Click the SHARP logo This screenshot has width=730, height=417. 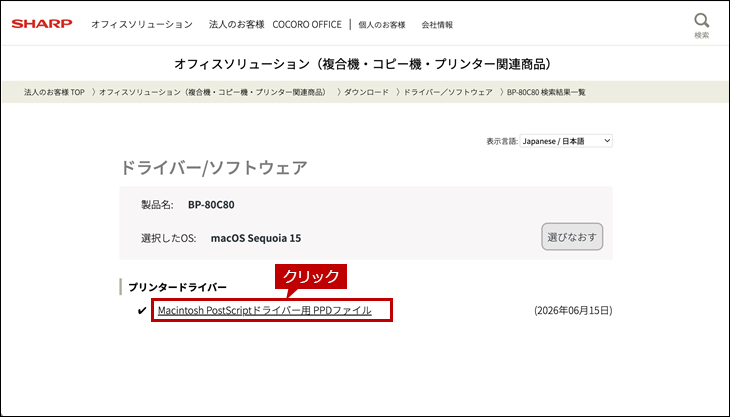42,24
